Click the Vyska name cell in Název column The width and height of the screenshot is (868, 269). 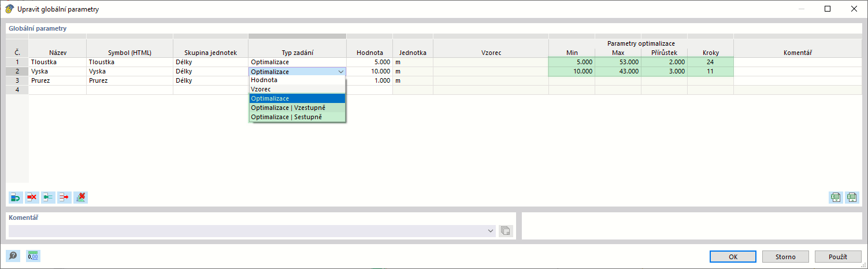57,71
